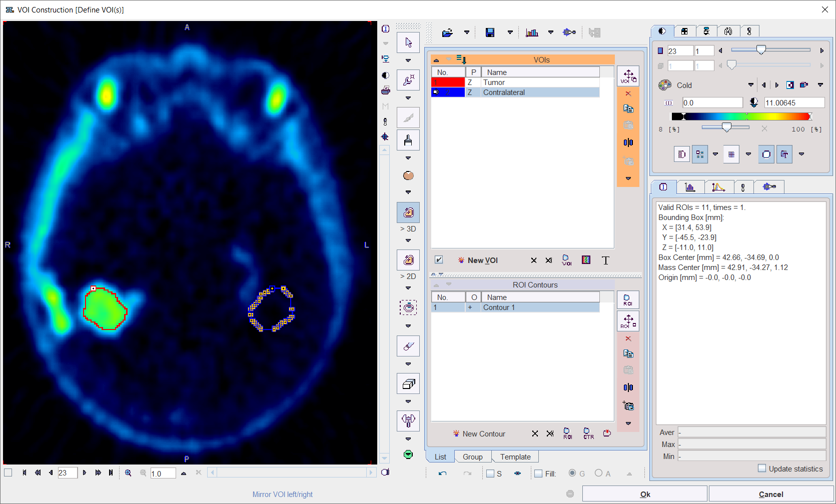
Task: Copy the selected VOI
Action: [628, 108]
